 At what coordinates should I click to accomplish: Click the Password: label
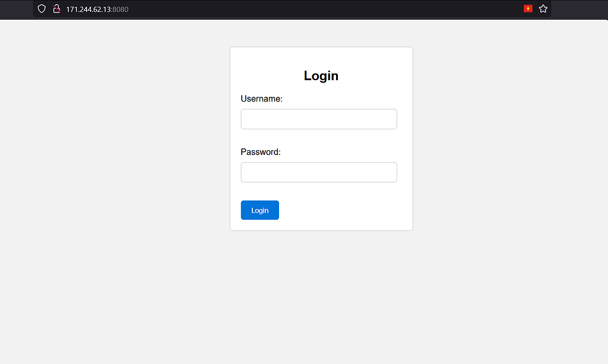pyautogui.click(x=261, y=152)
